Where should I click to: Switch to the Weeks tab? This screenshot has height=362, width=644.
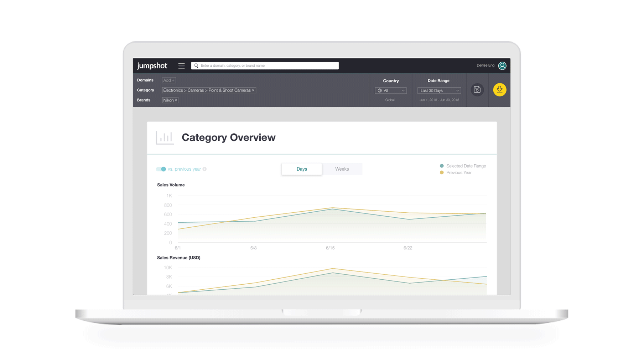click(x=342, y=169)
